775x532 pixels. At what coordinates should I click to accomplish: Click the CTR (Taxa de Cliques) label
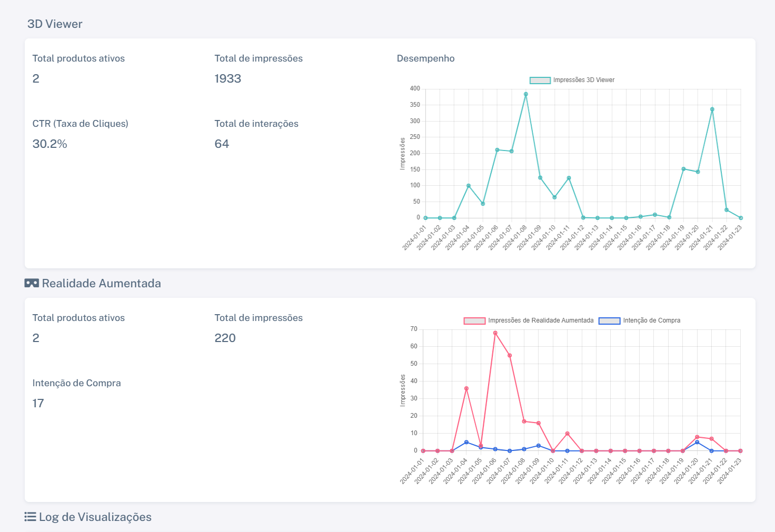[x=80, y=124]
